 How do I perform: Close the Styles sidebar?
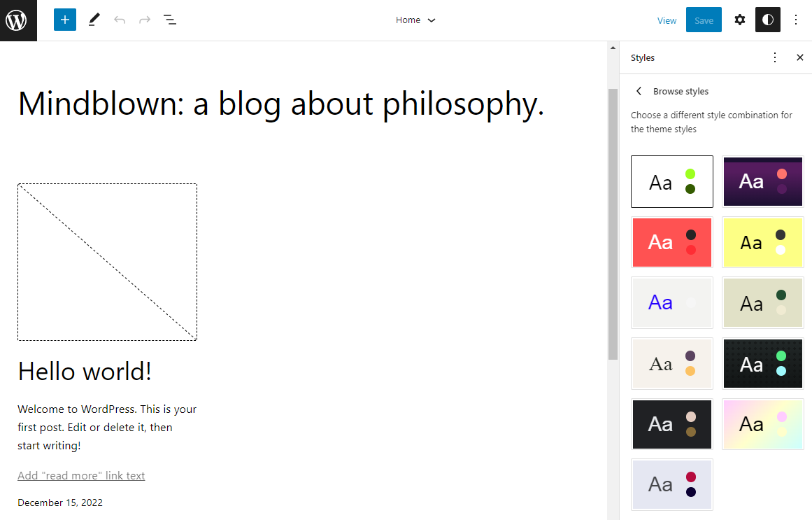799,57
